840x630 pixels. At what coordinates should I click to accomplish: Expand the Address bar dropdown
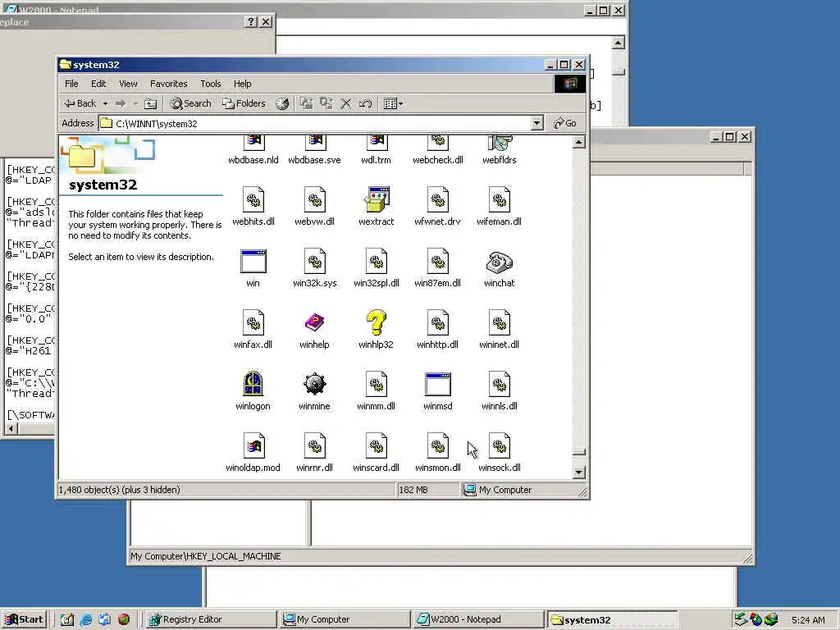(536, 123)
